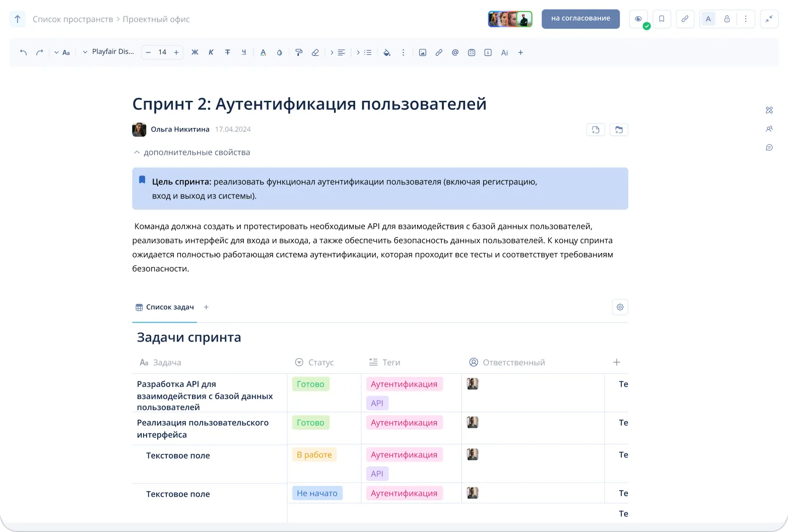Open the В работе status dropdown
This screenshot has height=532, width=788.
point(314,455)
